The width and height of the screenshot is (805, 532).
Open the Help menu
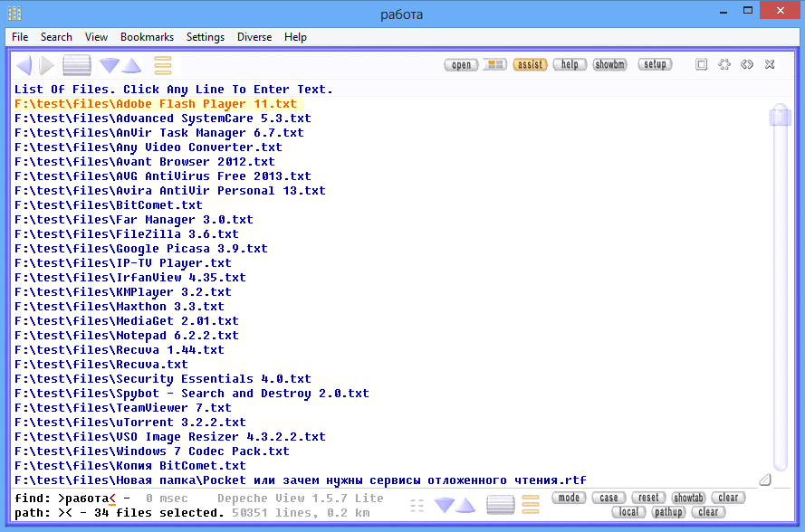295,37
